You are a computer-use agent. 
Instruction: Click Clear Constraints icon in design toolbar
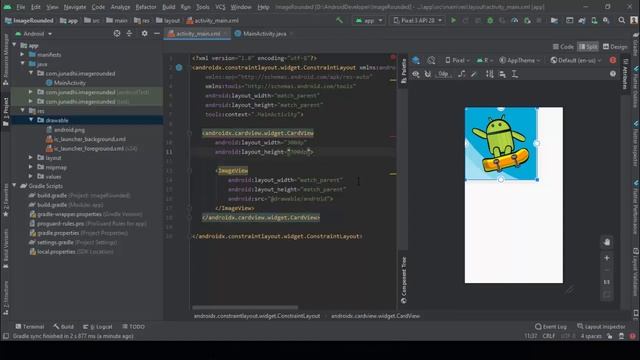click(x=462, y=74)
